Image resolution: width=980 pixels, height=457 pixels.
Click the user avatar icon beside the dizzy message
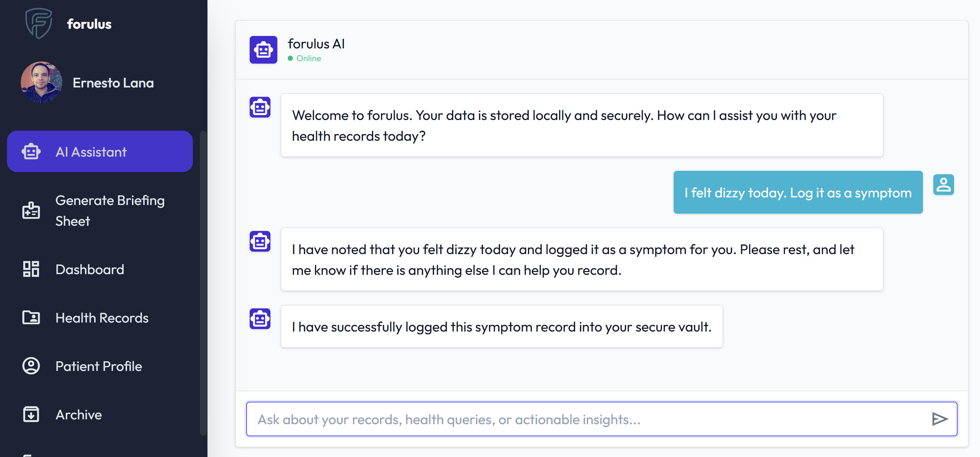pos(943,184)
